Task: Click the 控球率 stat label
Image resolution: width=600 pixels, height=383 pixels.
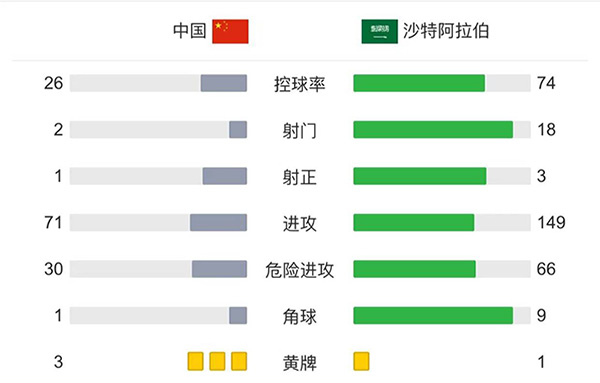Action: click(300, 84)
